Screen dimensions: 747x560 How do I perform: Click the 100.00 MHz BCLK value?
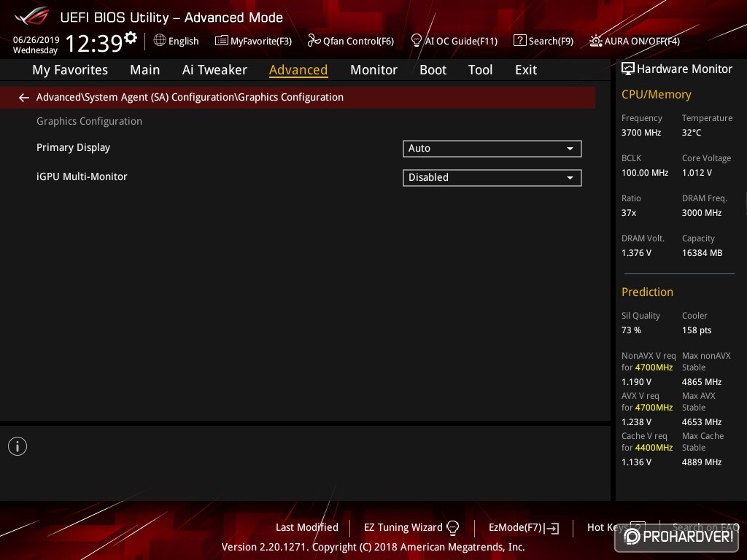(x=645, y=173)
